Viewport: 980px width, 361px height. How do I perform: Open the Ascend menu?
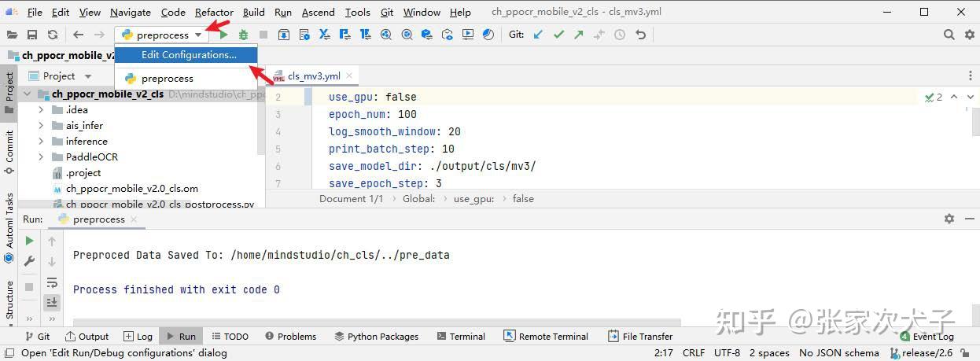point(318,12)
